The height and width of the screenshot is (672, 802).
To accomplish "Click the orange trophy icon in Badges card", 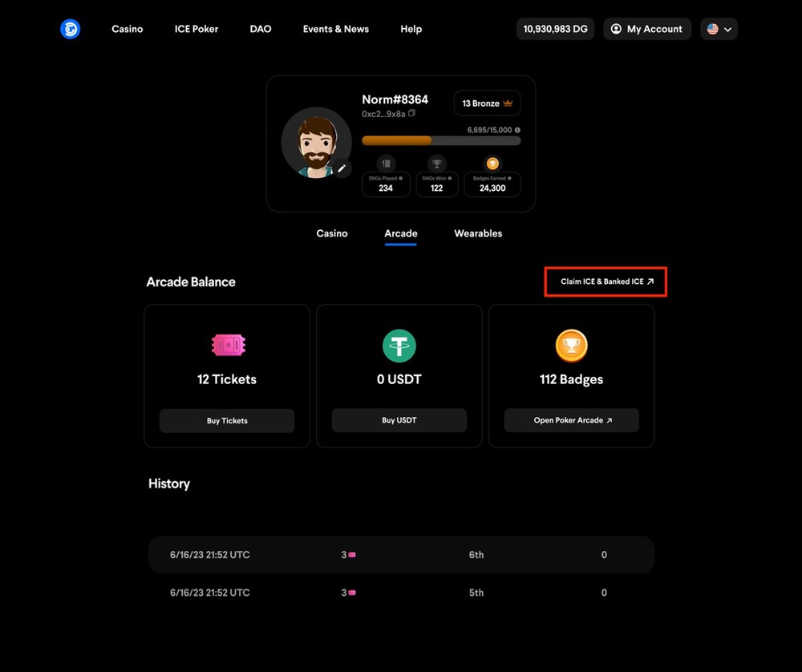I will 571,346.
